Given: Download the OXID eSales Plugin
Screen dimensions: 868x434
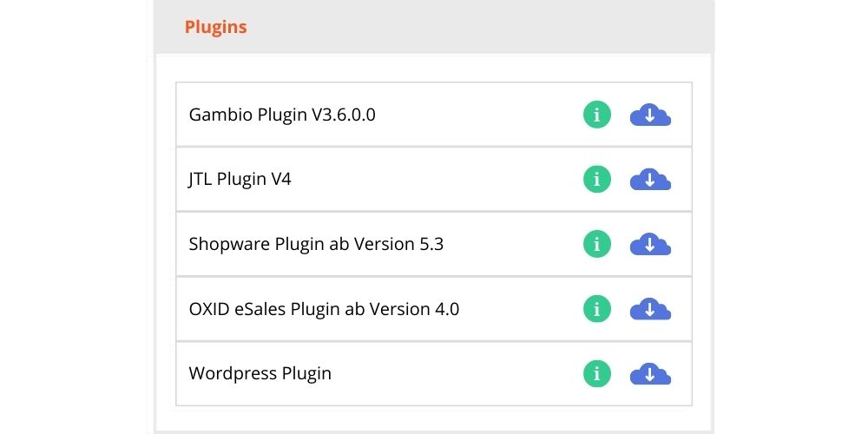Looking at the screenshot, I should click(650, 308).
